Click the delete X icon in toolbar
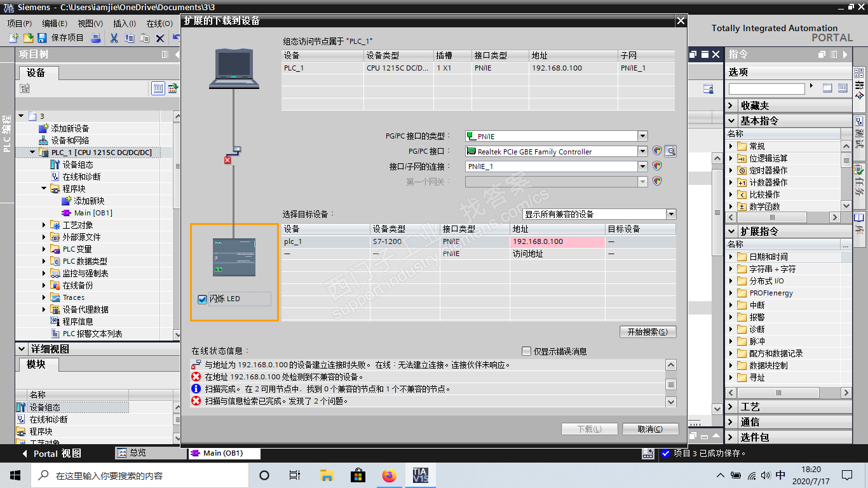 tap(160, 38)
